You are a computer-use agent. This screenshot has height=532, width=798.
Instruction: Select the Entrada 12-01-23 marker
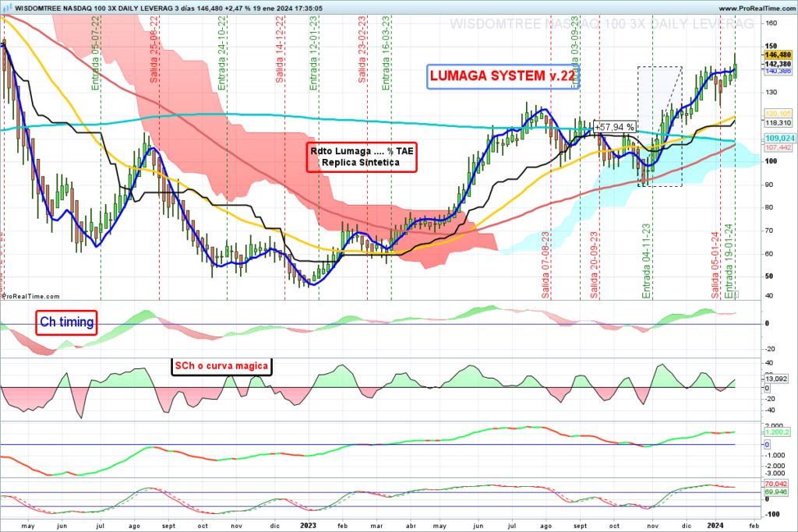click(313, 53)
